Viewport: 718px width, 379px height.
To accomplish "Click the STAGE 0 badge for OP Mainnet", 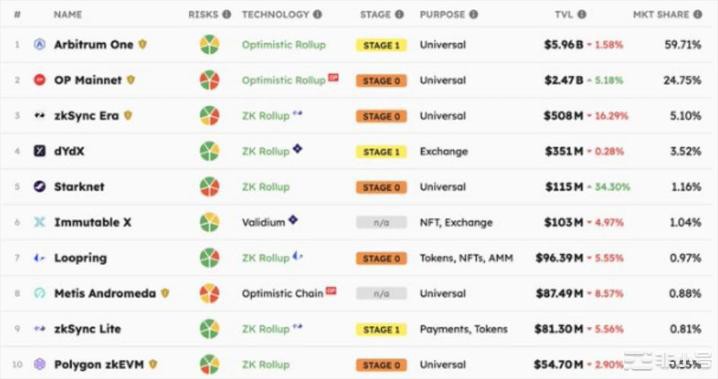I will tap(381, 81).
